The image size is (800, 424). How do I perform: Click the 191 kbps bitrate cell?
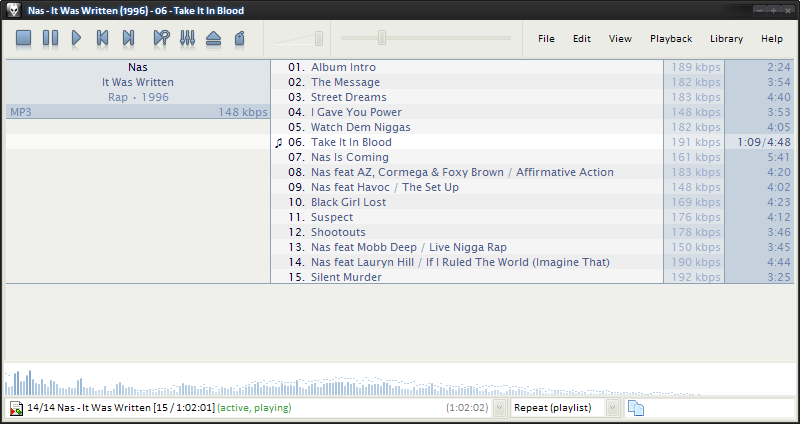click(696, 142)
